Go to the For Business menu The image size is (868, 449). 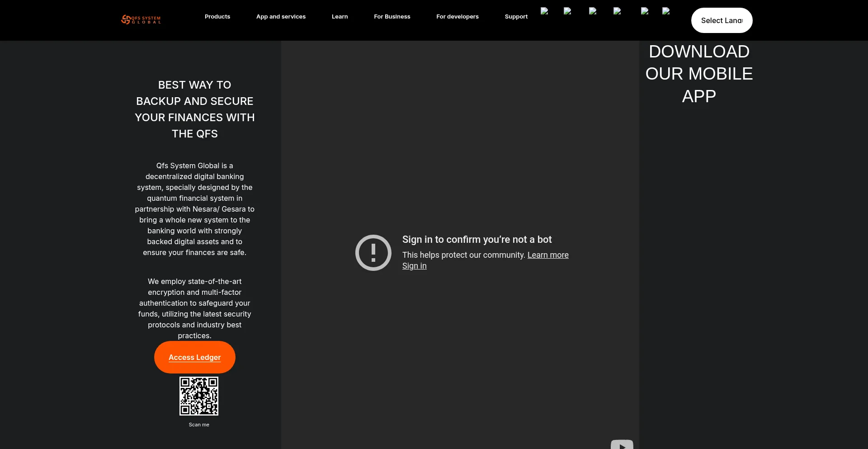click(x=392, y=17)
